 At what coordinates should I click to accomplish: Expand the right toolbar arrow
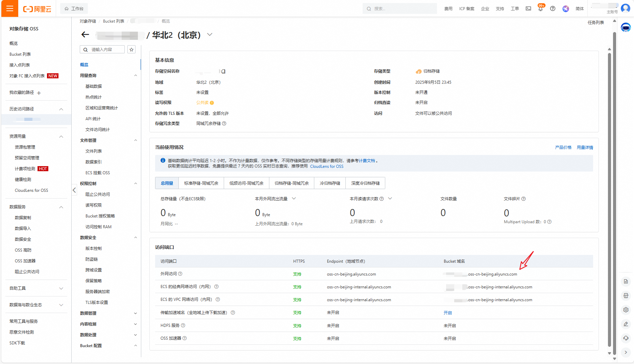coord(626,352)
